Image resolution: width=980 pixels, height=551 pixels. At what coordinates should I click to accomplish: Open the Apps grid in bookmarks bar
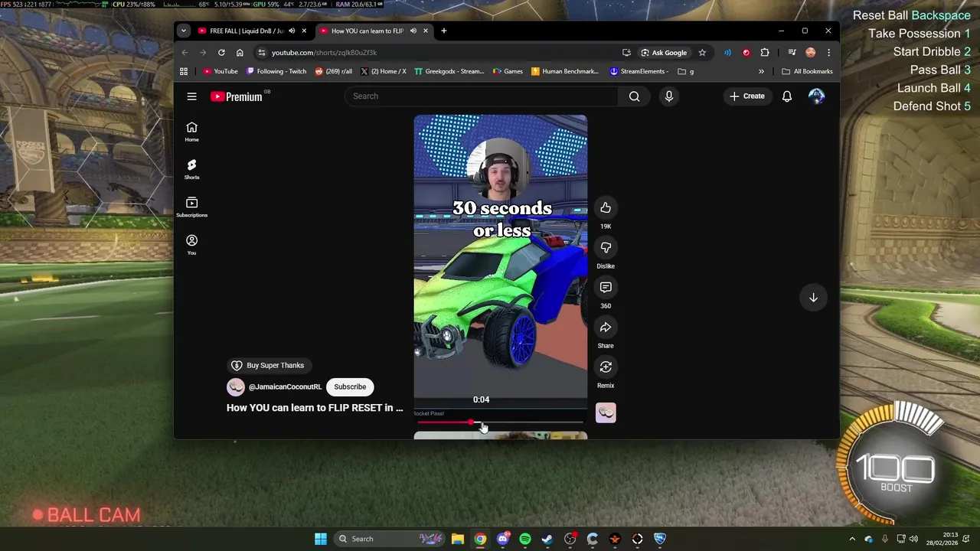(184, 71)
